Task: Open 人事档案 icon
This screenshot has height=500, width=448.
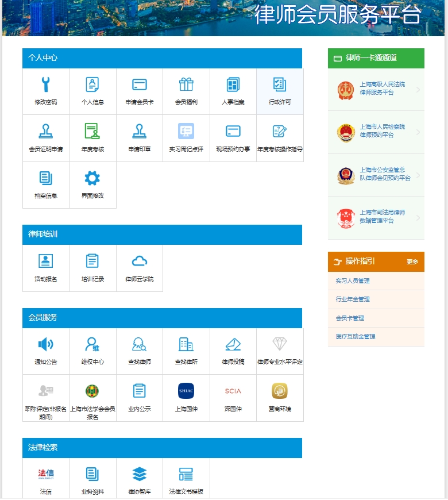Action: point(233,84)
